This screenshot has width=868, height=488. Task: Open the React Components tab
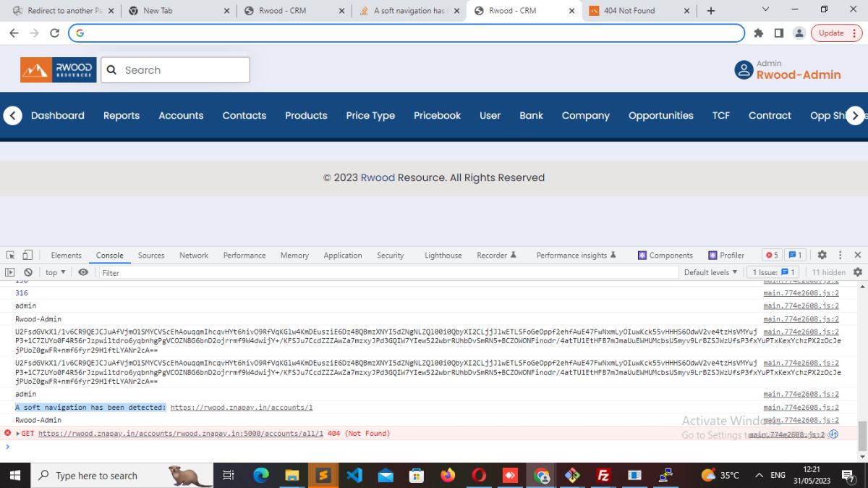pyautogui.click(x=665, y=255)
